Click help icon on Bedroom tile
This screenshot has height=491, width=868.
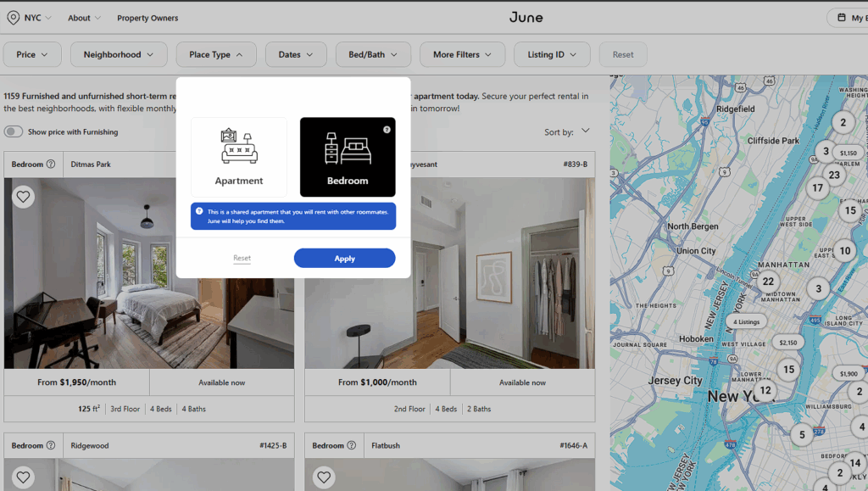(387, 130)
